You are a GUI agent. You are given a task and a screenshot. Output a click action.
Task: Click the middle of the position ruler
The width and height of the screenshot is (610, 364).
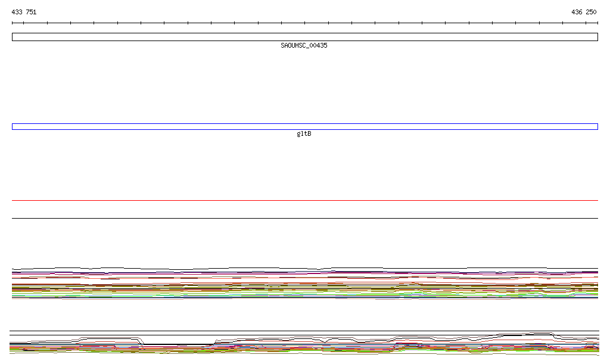(x=304, y=23)
